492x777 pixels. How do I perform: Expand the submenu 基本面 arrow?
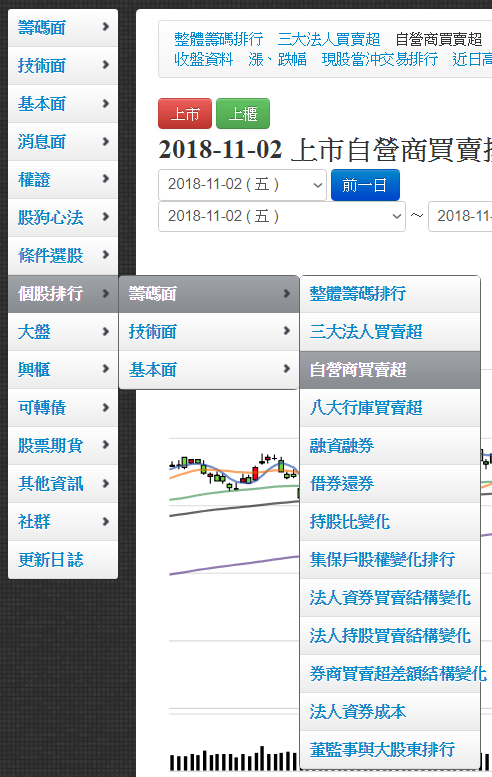point(286,368)
